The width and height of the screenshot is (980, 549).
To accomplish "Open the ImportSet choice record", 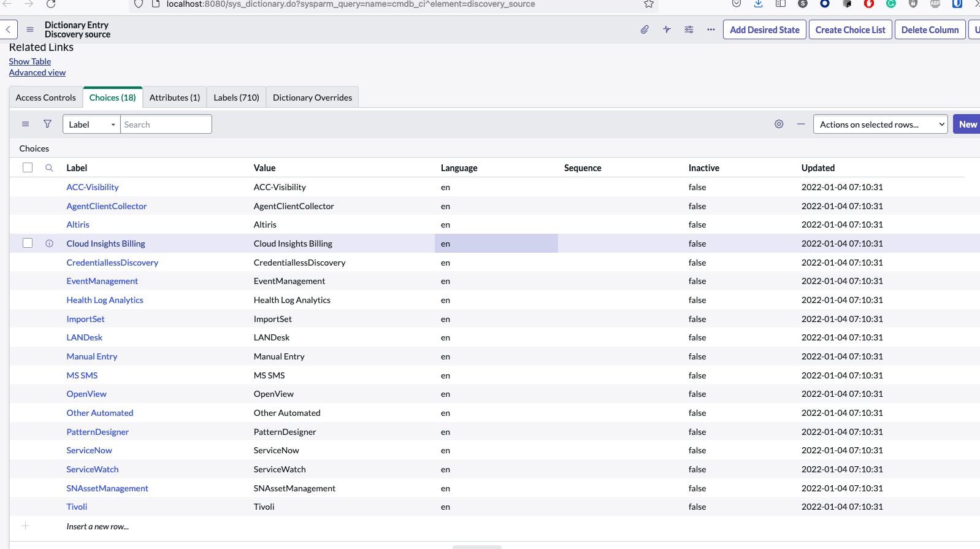I will coord(85,319).
